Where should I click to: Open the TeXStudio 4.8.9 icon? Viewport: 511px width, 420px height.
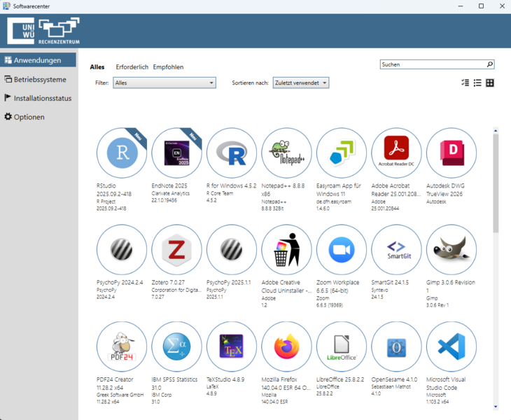pyautogui.click(x=232, y=347)
